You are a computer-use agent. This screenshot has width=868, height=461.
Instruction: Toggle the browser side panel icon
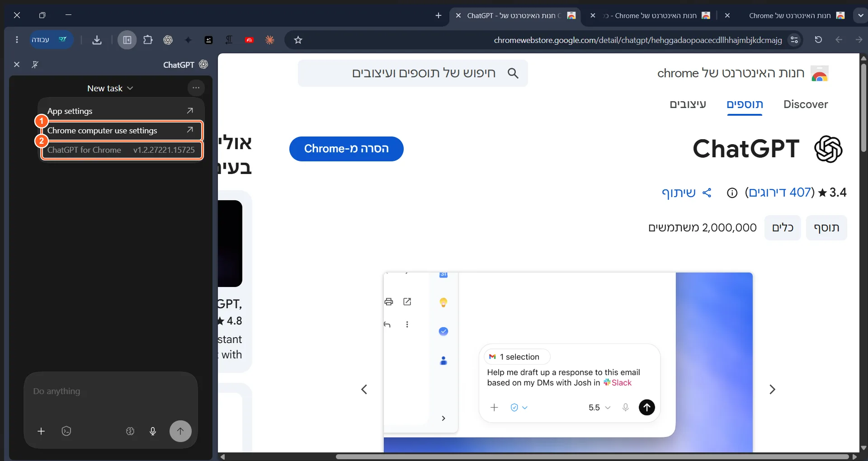pos(127,40)
